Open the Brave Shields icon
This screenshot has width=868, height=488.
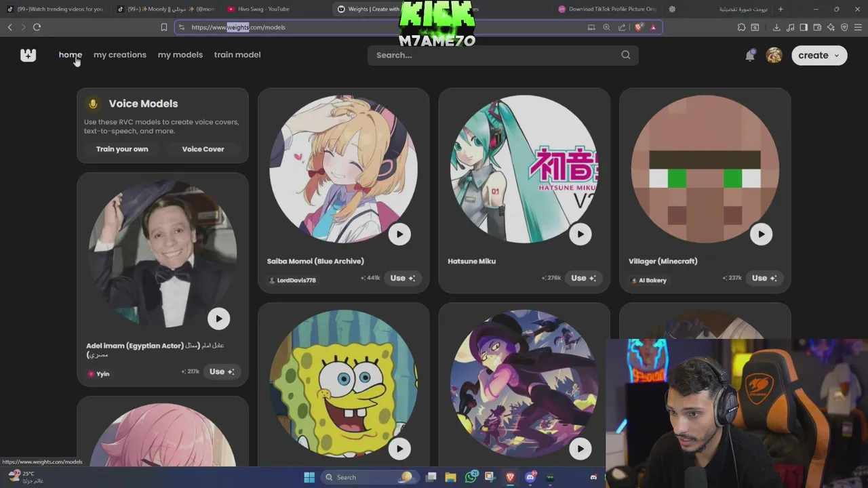[639, 27]
